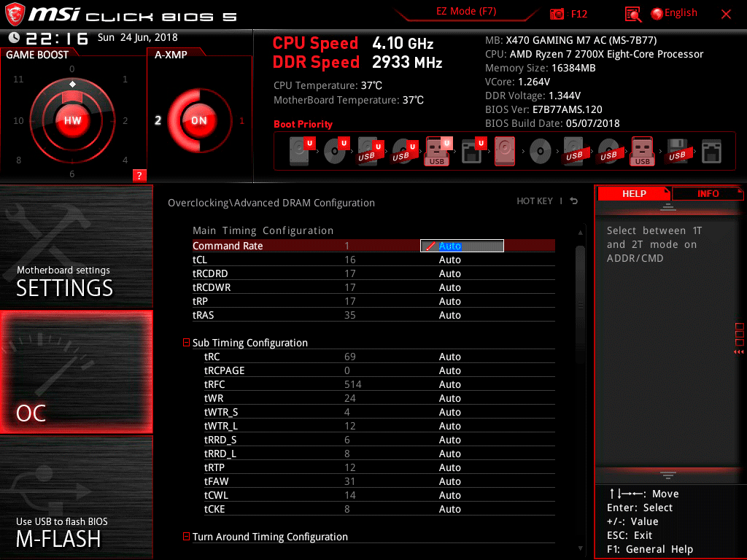Select the tRTP row label

[x=214, y=467]
